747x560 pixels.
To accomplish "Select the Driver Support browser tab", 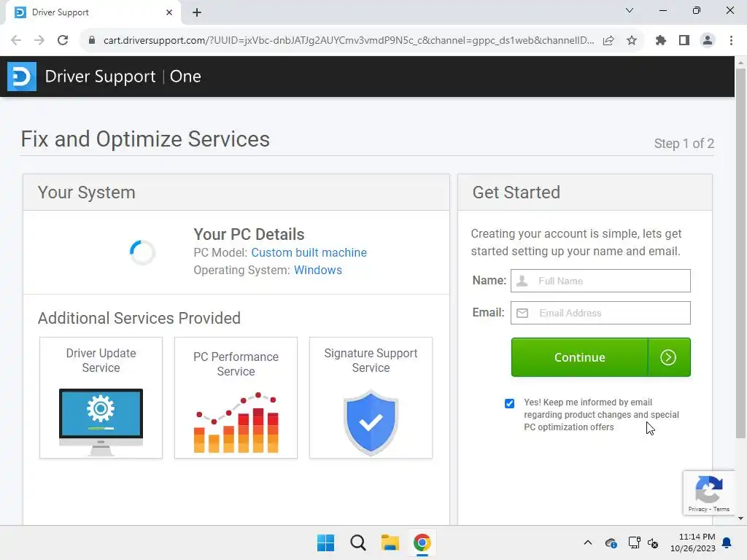I will [93, 12].
